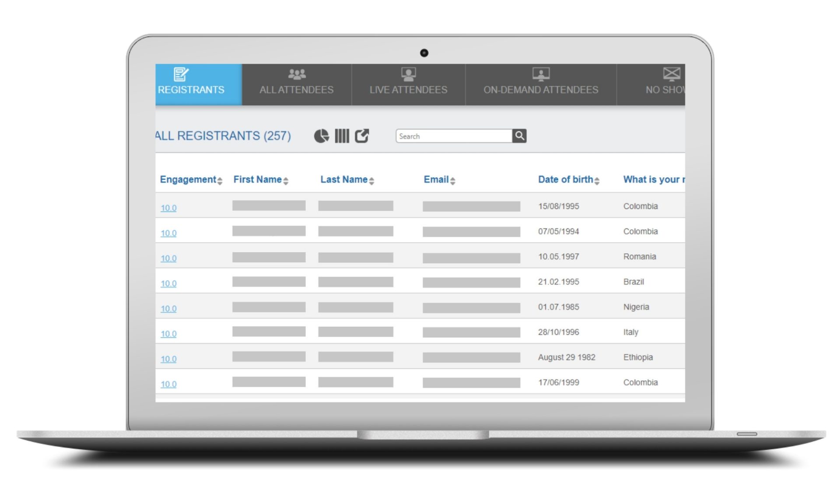Click the 'What is your' column header
The height and width of the screenshot is (504, 840).
coord(654,179)
